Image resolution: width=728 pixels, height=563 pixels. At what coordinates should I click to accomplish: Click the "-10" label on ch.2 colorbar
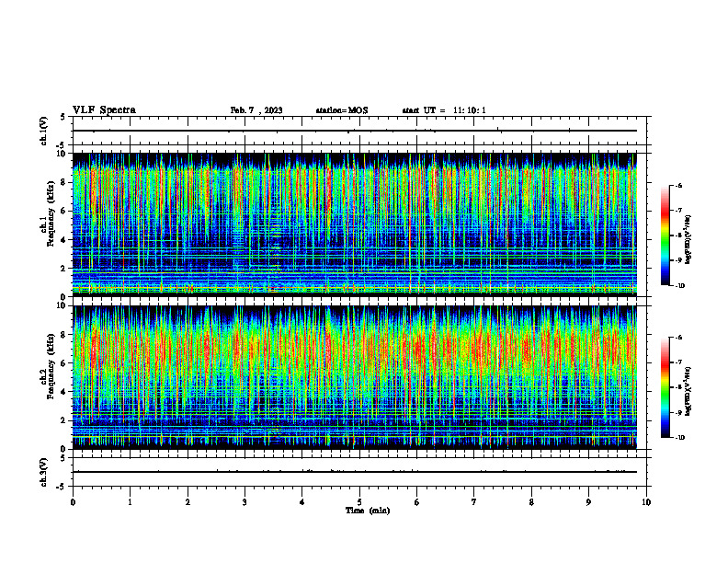679,438
